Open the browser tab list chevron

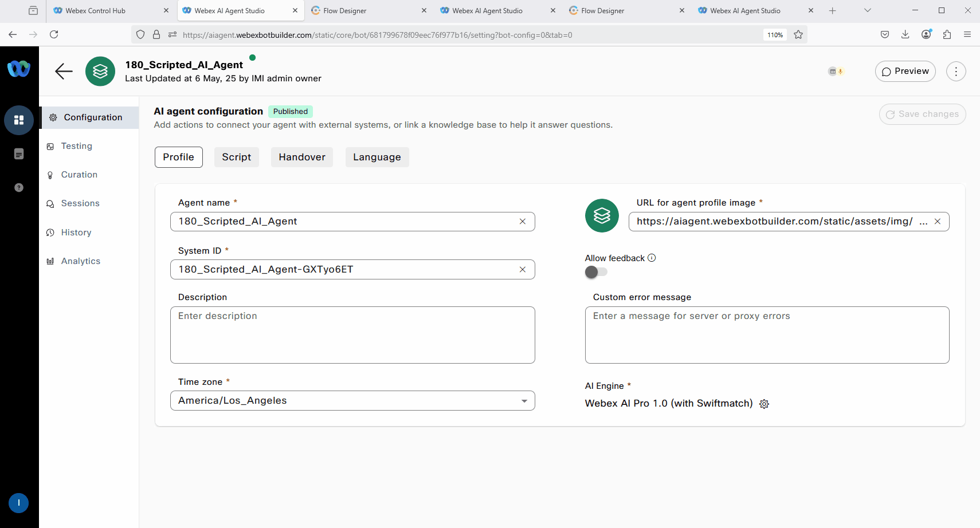click(868, 10)
